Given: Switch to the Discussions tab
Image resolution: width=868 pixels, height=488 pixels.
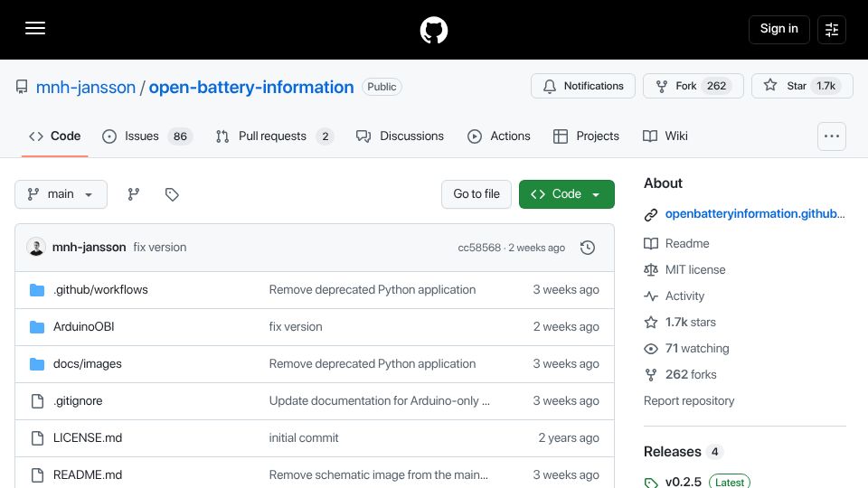Looking at the screenshot, I should (400, 136).
